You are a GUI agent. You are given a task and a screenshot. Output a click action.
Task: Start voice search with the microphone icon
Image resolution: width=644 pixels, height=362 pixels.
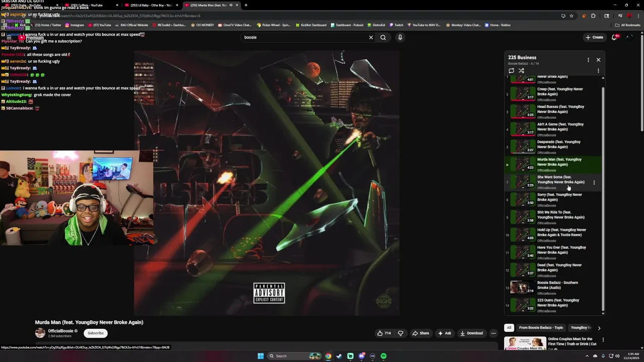click(400, 37)
